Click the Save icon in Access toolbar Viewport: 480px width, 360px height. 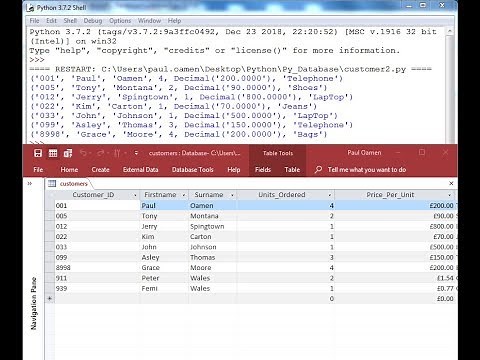(x=38, y=153)
